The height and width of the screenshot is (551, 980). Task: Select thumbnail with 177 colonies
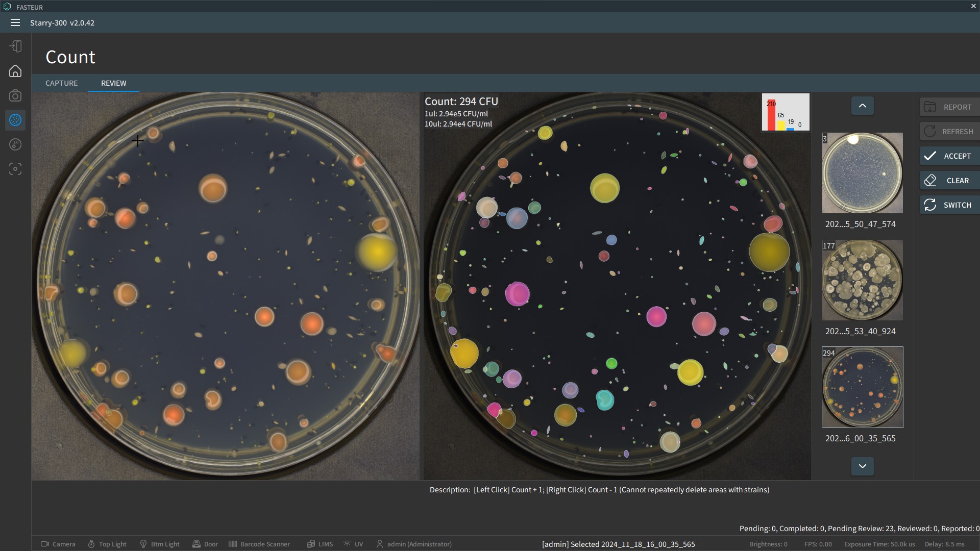click(862, 280)
